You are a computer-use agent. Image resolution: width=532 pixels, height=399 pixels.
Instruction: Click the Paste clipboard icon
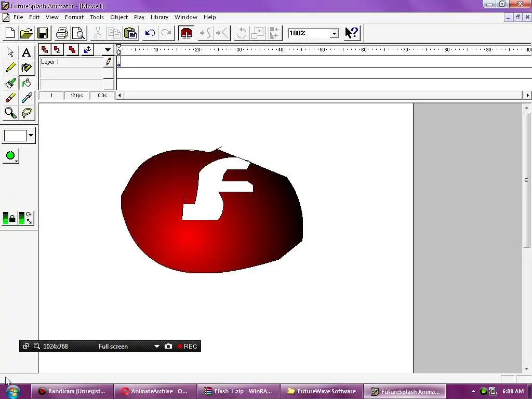(x=130, y=33)
